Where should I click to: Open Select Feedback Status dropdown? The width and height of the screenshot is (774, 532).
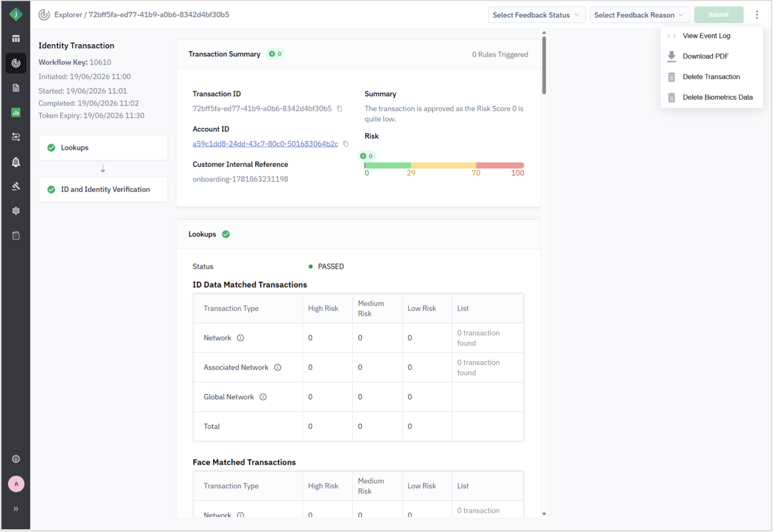click(x=537, y=15)
